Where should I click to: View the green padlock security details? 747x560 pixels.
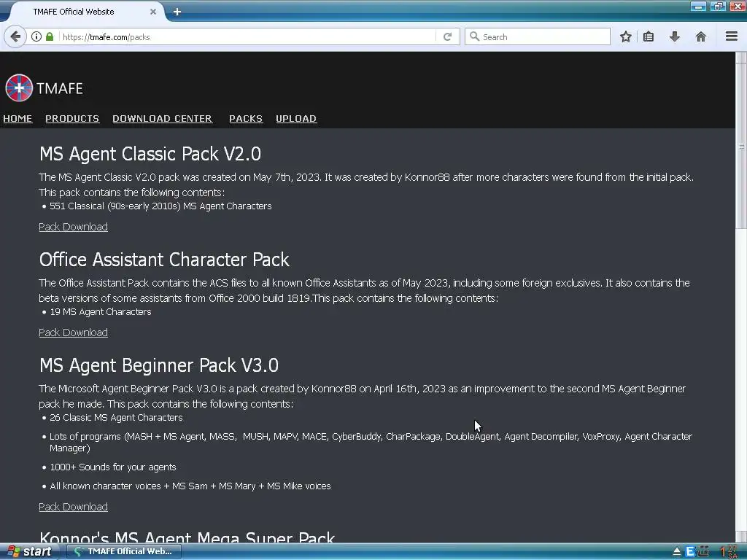[x=50, y=36]
